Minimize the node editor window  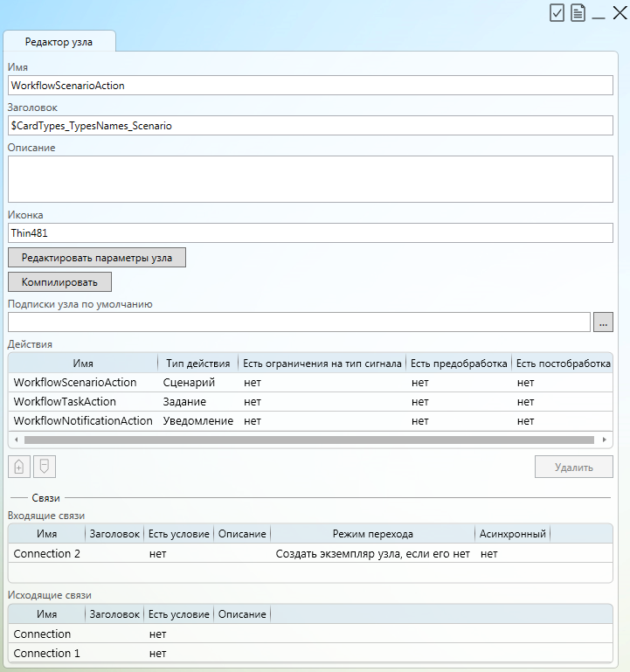[599, 13]
